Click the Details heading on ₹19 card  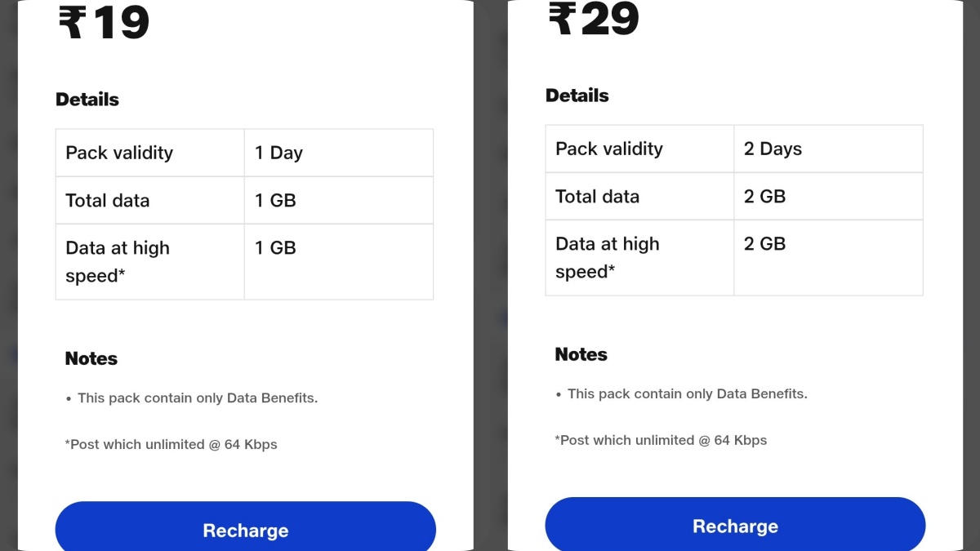[87, 99]
